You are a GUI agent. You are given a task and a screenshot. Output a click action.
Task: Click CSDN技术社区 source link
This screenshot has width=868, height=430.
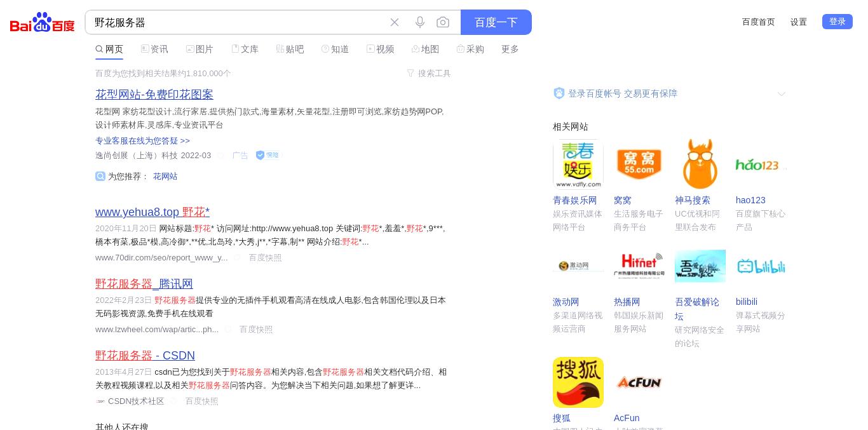tap(136, 401)
